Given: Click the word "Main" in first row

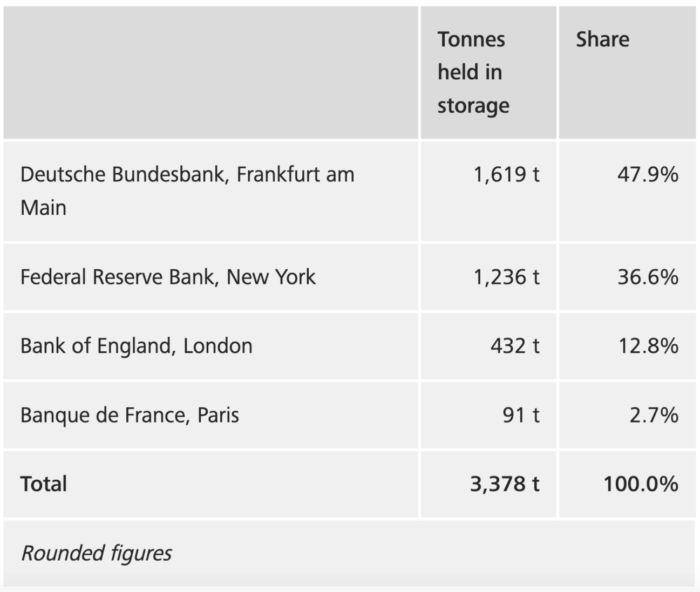Looking at the screenshot, I should (43, 208).
